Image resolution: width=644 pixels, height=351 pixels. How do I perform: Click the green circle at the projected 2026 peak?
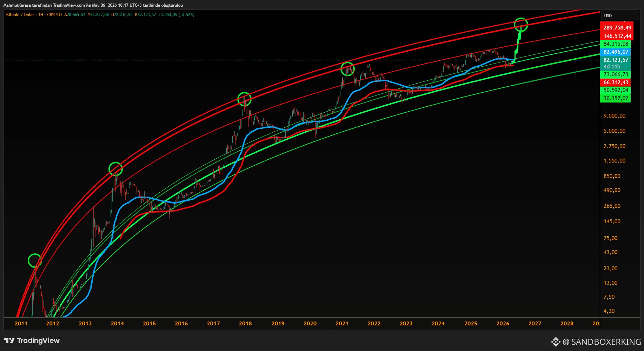[x=521, y=25]
